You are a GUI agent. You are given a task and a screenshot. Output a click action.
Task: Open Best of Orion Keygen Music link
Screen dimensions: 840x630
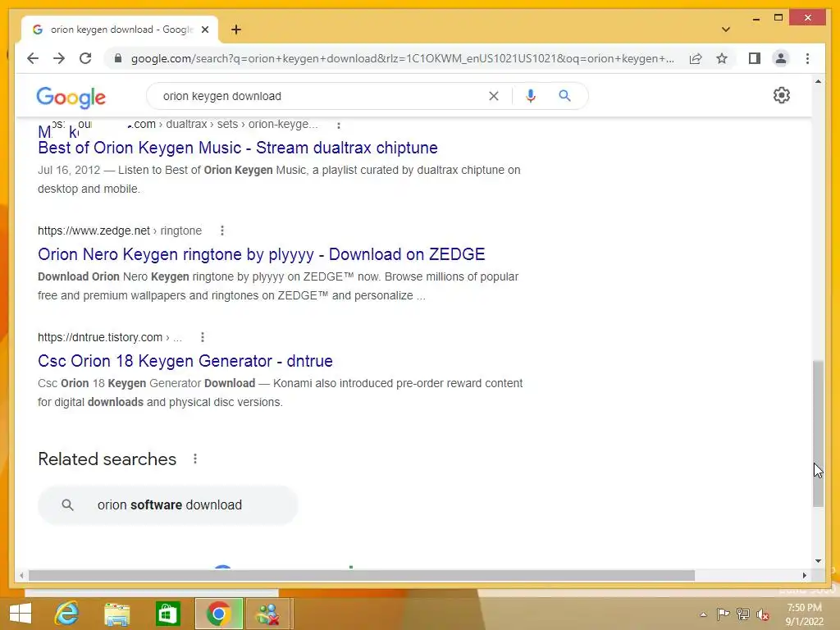point(238,148)
